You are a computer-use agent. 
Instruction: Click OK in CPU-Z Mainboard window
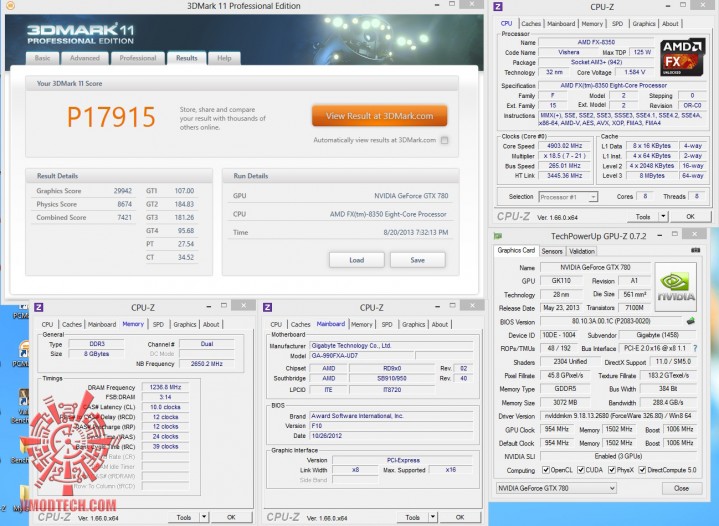(x=459, y=517)
